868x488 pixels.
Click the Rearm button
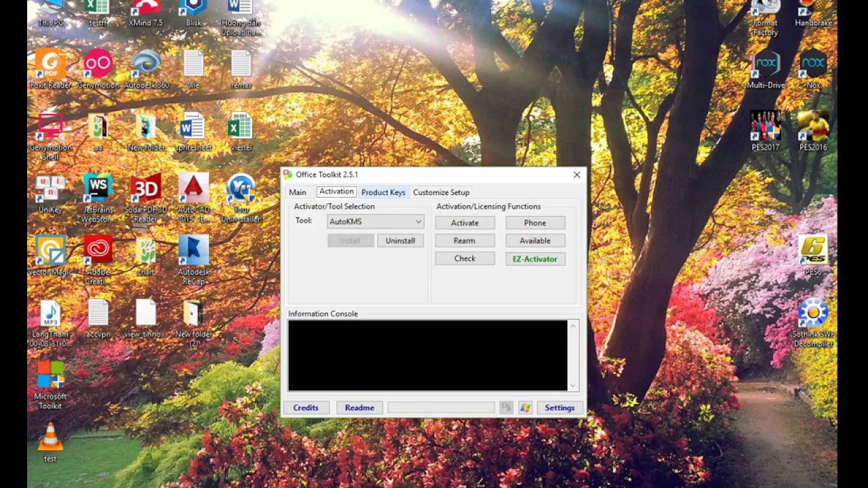pos(465,241)
